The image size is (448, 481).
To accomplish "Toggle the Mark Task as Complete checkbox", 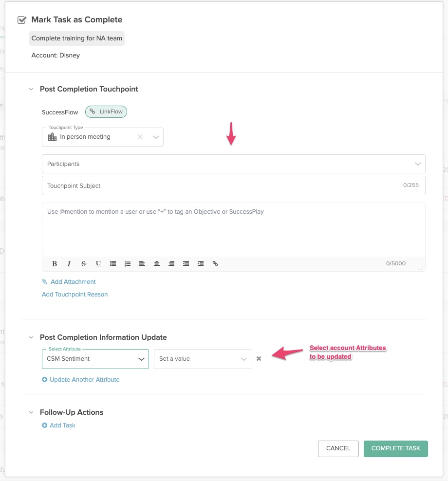I will point(22,20).
